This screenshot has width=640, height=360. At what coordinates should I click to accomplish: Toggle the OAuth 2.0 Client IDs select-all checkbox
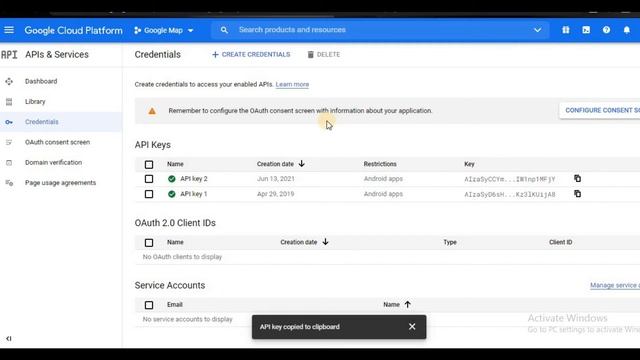(x=149, y=243)
